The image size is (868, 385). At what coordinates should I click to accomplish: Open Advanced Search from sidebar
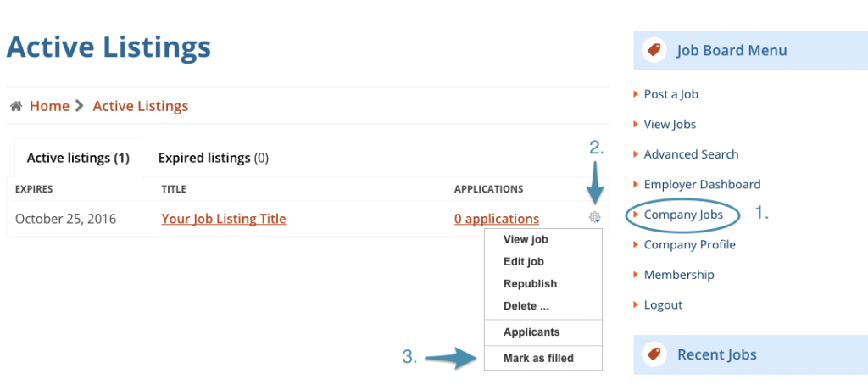[x=691, y=154]
